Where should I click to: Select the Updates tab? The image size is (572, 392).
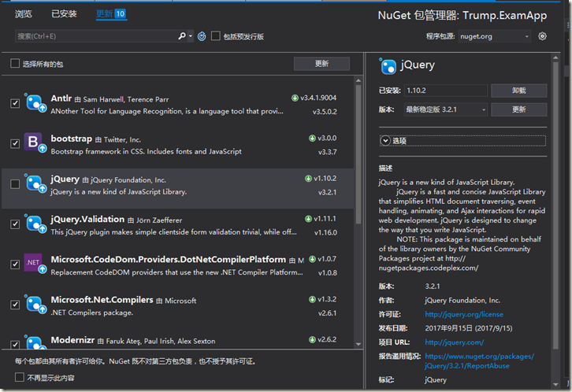pyautogui.click(x=111, y=14)
